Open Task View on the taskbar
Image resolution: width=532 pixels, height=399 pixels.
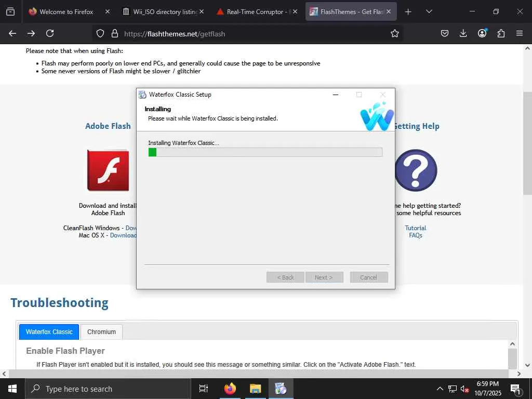coord(204,389)
